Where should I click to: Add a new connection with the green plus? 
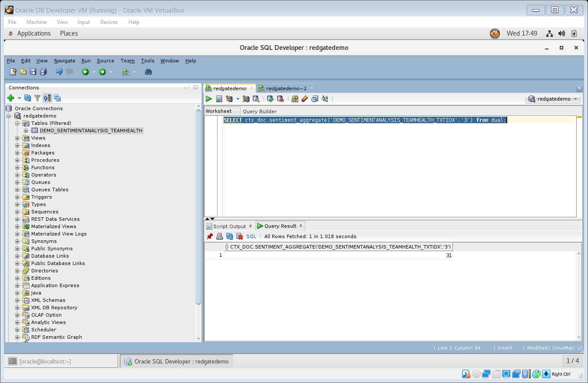(x=11, y=98)
